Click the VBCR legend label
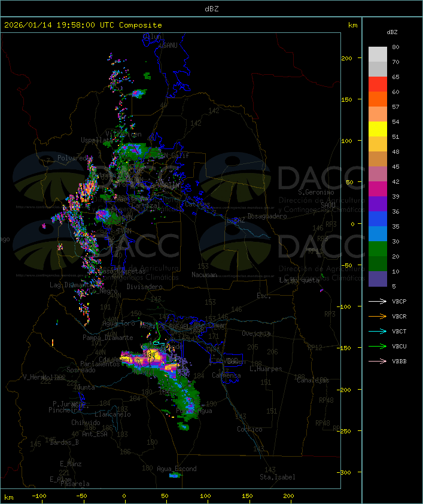 tap(399, 316)
